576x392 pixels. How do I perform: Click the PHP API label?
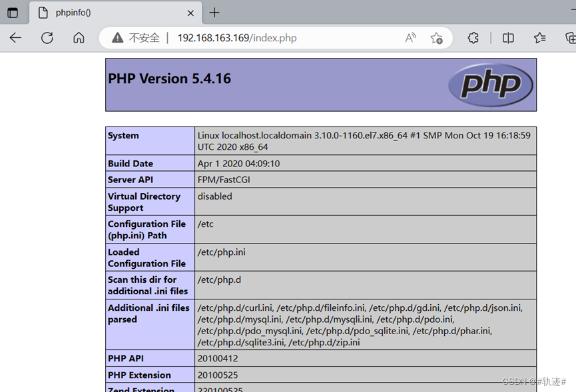(126, 358)
